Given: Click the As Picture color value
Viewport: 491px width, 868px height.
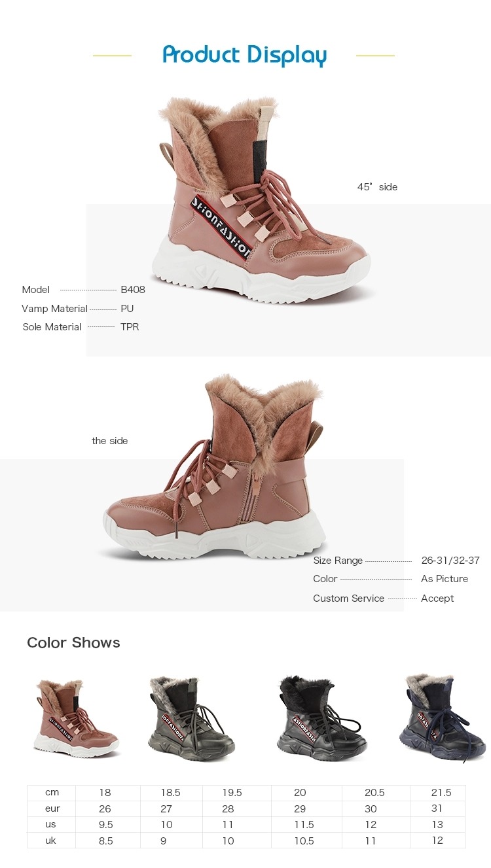Looking at the screenshot, I should [445, 579].
